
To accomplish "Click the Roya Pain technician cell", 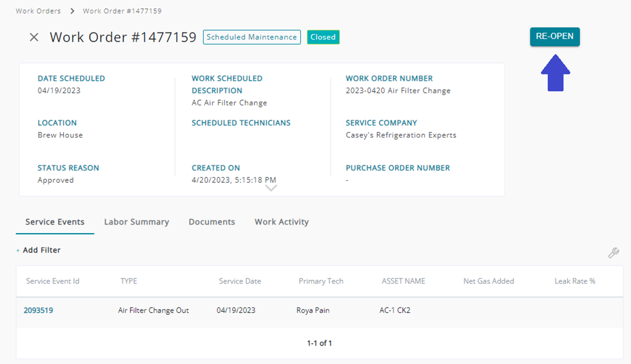I will tap(313, 310).
